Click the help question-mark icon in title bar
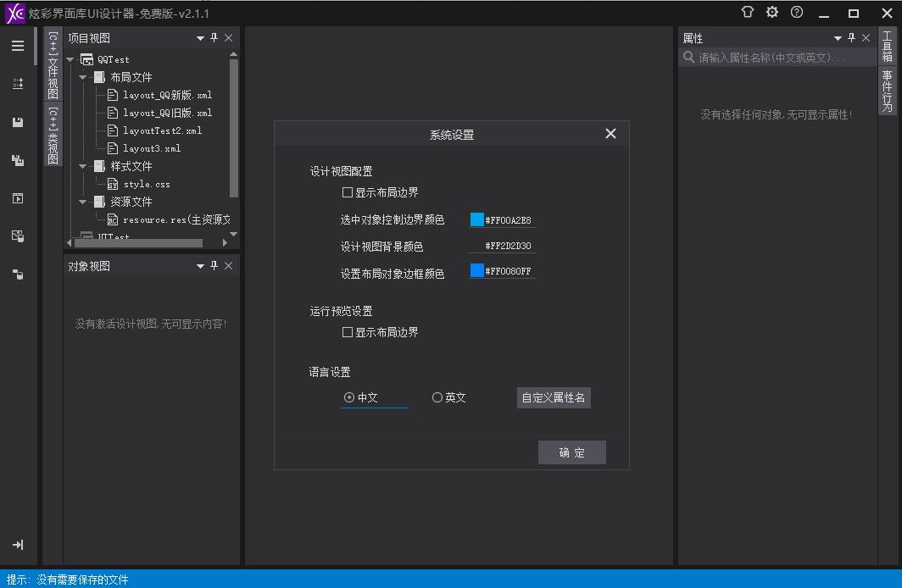 pyautogui.click(x=795, y=13)
